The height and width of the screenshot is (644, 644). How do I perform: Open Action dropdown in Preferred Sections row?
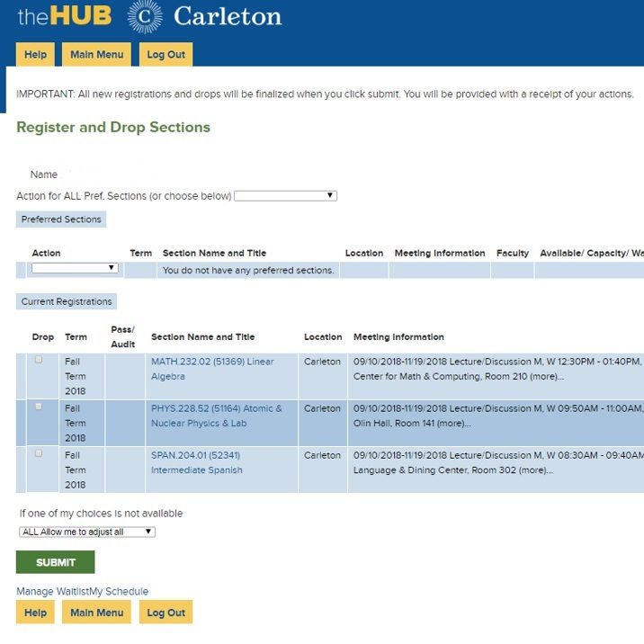[x=75, y=268]
